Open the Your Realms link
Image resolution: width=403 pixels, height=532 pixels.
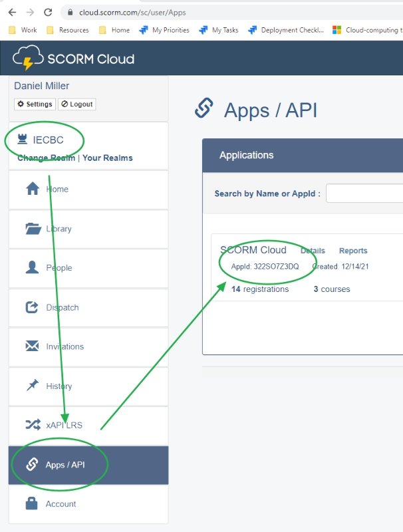108,158
